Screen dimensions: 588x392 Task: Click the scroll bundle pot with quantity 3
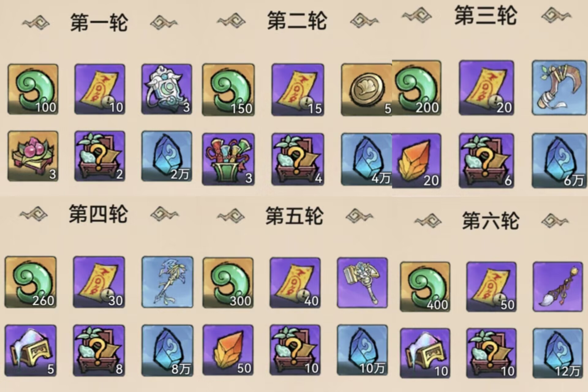point(228,159)
